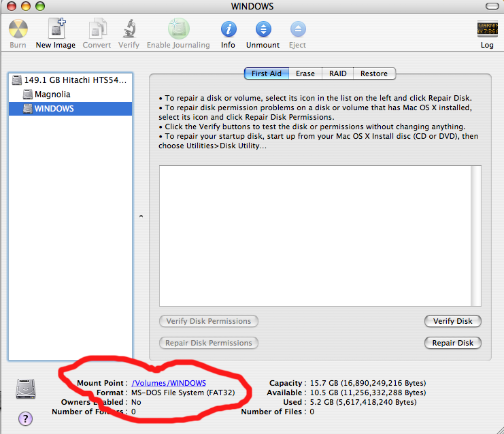Click the Repair Disk button
This screenshot has width=504, height=434.
coord(452,343)
